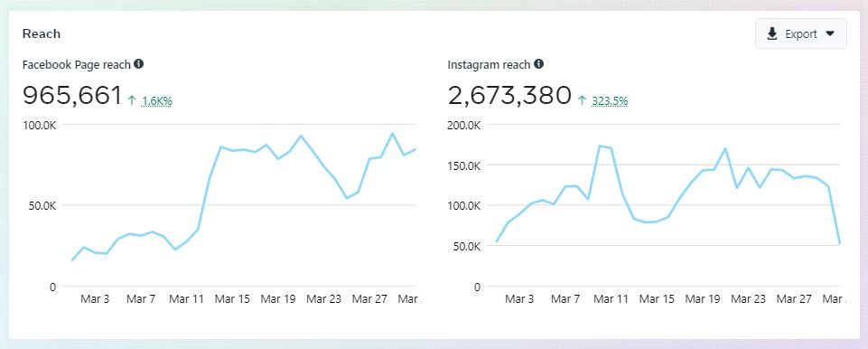Click Mar 23 label under Instagram chart
This screenshot has width=868, height=349.
(x=749, y=299)
